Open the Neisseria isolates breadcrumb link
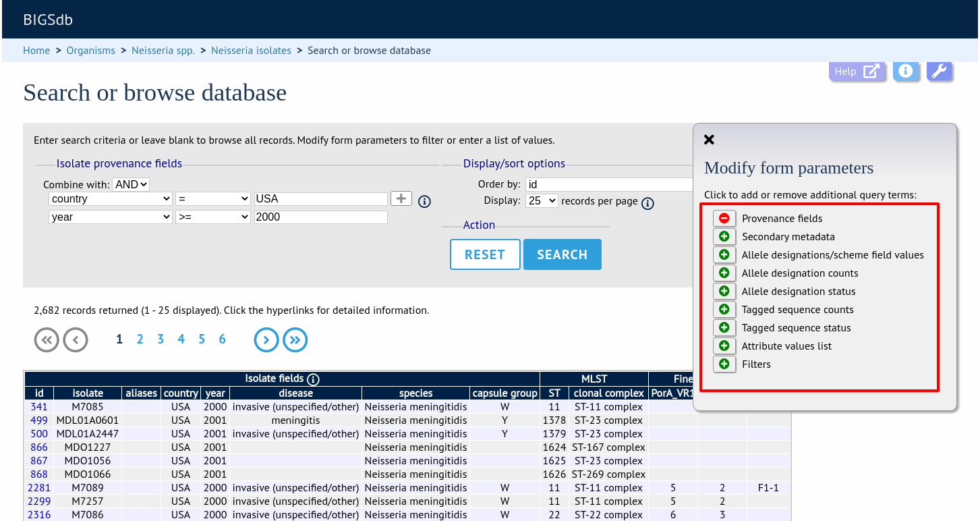980x521 pixels. click(251, 51)
